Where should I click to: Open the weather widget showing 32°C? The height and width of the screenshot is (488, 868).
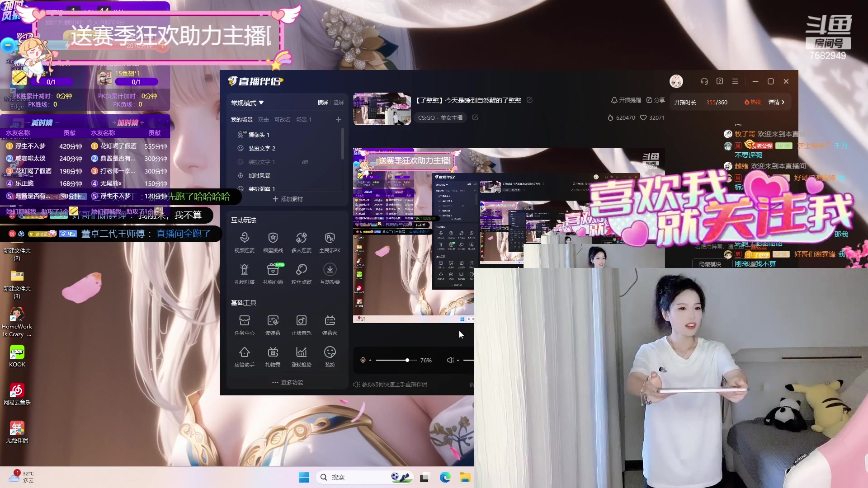pos(21,477)
